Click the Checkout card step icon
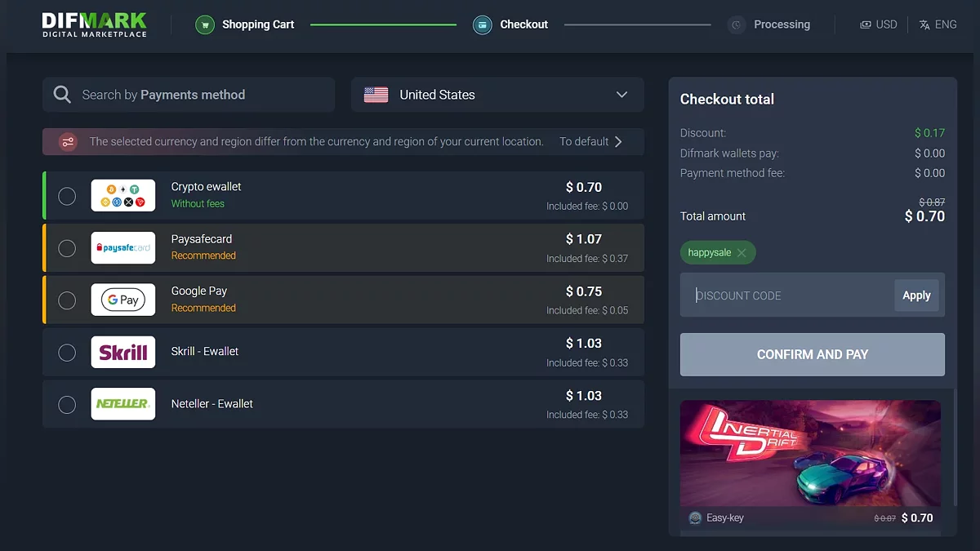This screenshot has width=980, height=551. (x=482, y=24)
